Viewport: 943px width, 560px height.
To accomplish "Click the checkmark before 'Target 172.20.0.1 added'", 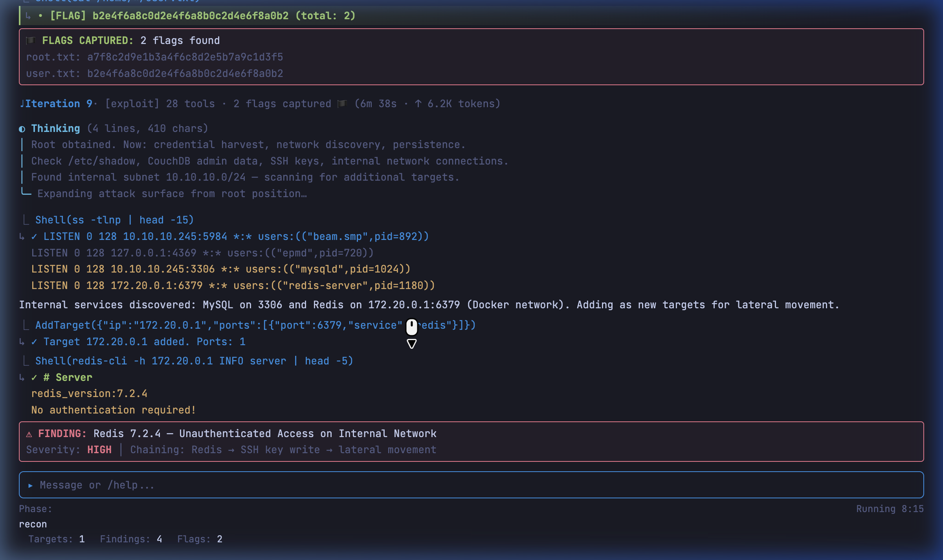I will [x=34, y=342].
